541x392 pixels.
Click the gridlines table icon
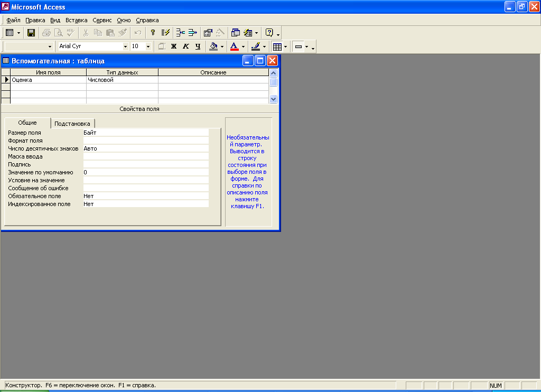277,46
